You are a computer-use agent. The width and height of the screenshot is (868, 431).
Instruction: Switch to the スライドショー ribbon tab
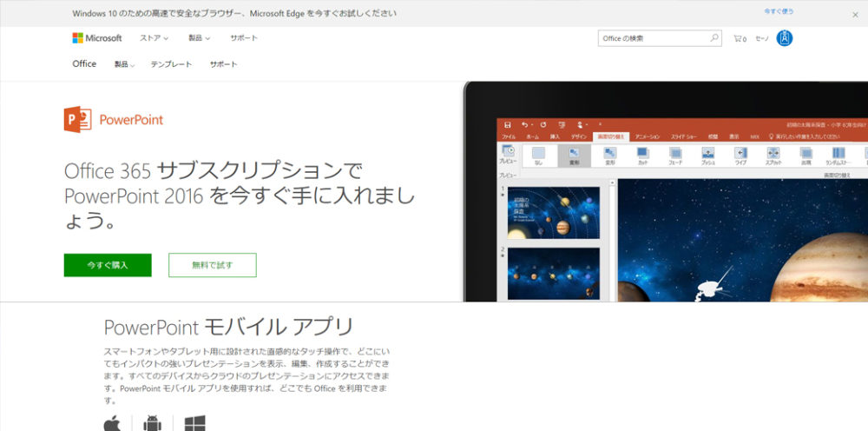coord(685,136)
